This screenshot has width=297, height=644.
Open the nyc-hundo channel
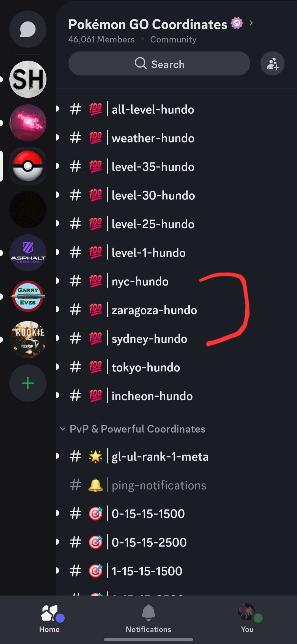coord(176,282)
